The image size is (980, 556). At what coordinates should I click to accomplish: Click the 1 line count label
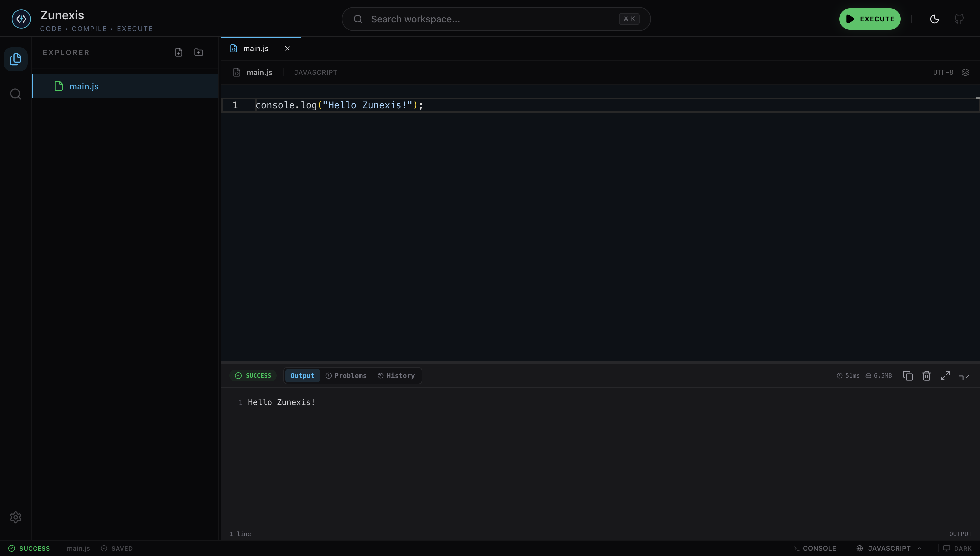coord(240,534)
